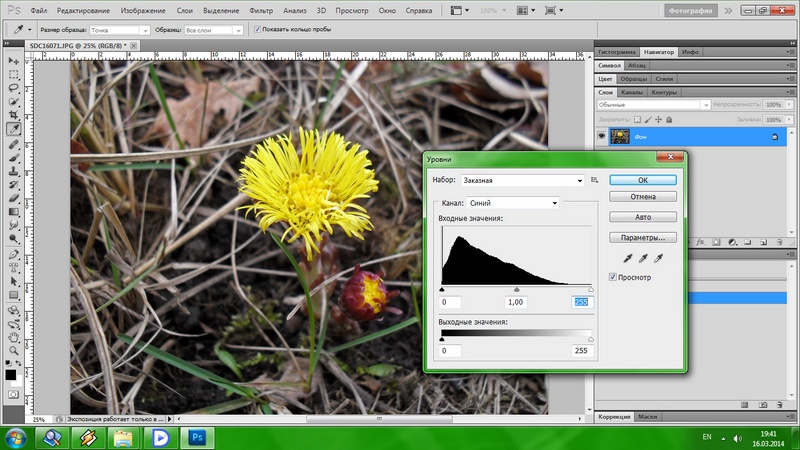The width and height of the screenshot is (800, 450).
Task: Uncheck the Просмотр preview checkbox
Action: (614, 277)
